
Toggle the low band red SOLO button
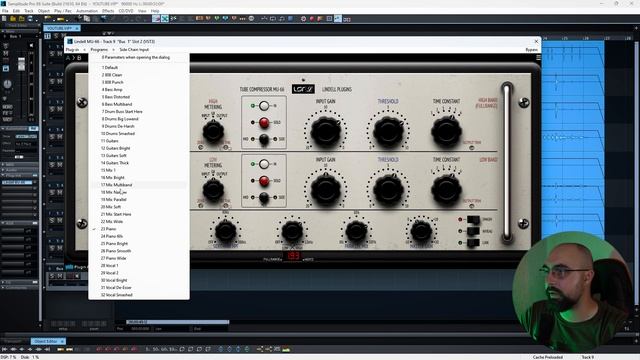pyautogui.click(x=264, y=180)
